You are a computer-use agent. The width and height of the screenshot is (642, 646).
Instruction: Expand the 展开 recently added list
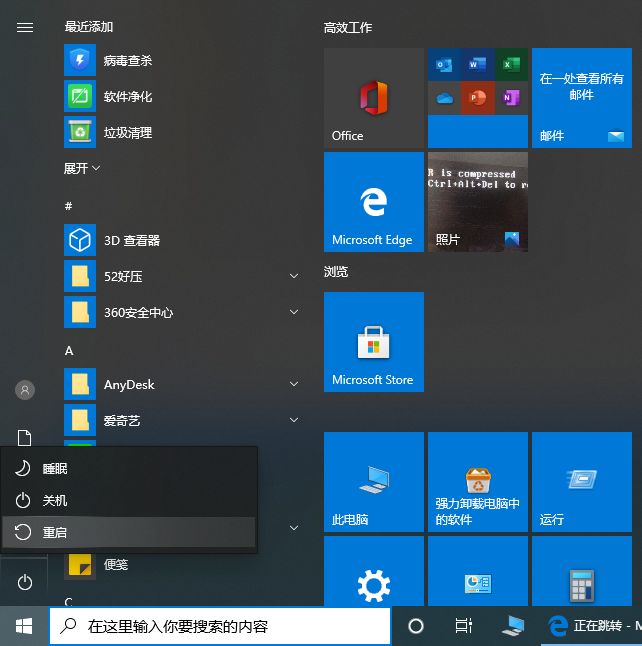click(x=82, y=169)
